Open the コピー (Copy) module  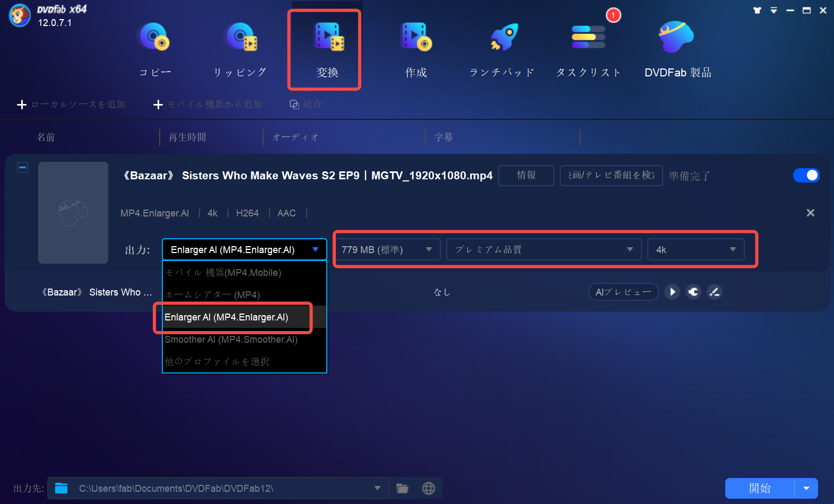pyautogui.click(x=154, y=49)
